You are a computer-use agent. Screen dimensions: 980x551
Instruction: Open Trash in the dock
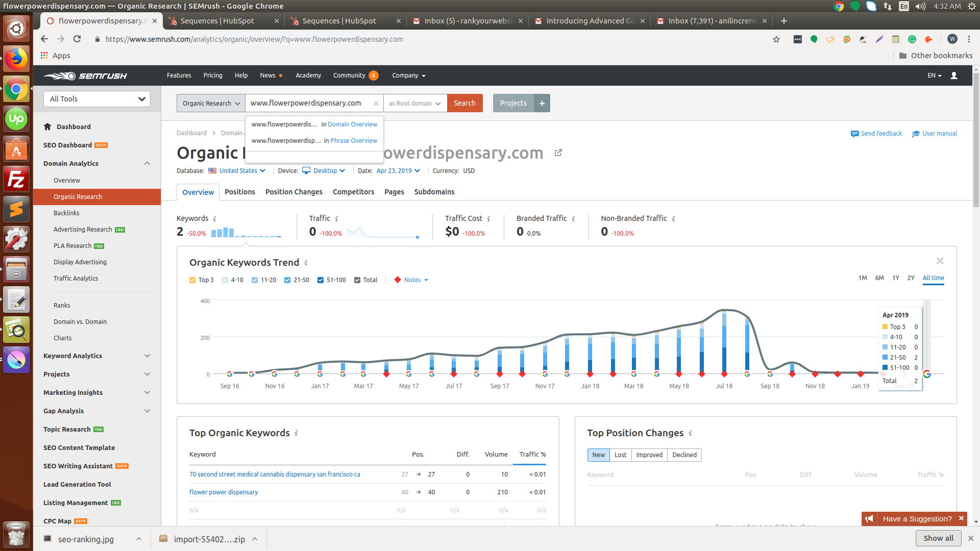(16, 534)
